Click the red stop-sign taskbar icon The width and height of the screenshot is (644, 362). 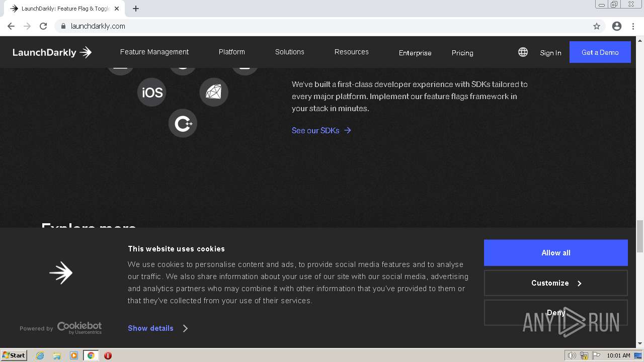click(x=108, y=355)
